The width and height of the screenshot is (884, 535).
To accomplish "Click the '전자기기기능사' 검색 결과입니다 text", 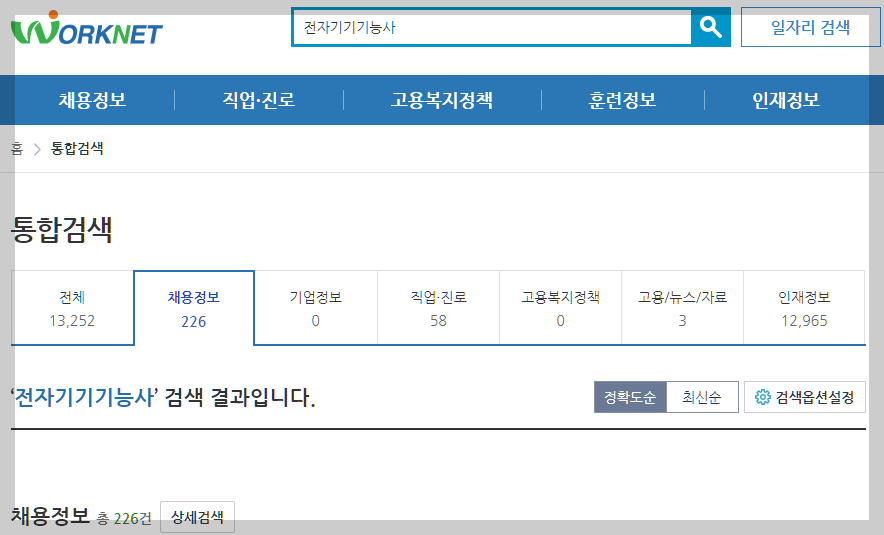I will click(x=163, y=397).
